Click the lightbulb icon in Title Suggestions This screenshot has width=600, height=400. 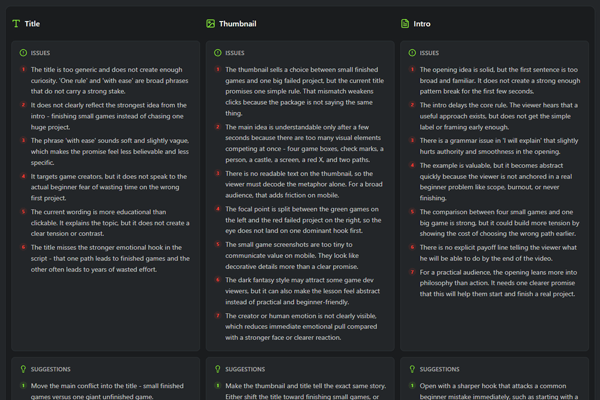click(23, 369)
